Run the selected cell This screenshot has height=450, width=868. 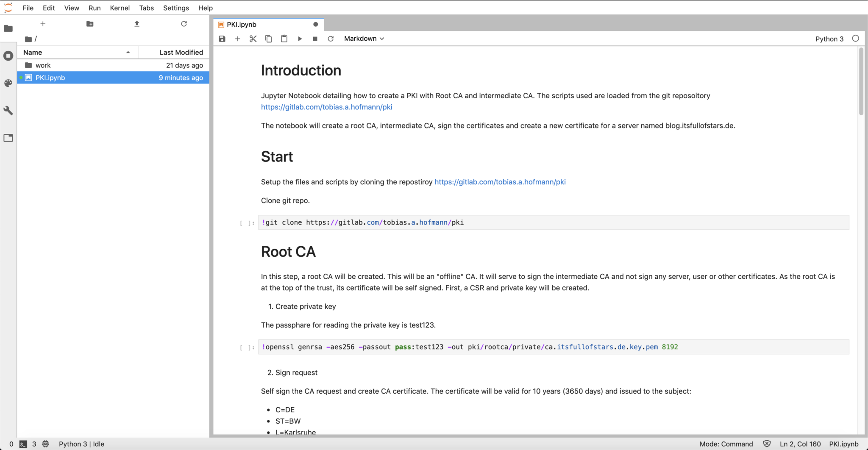pyautogui.click(x=300, y=39)
